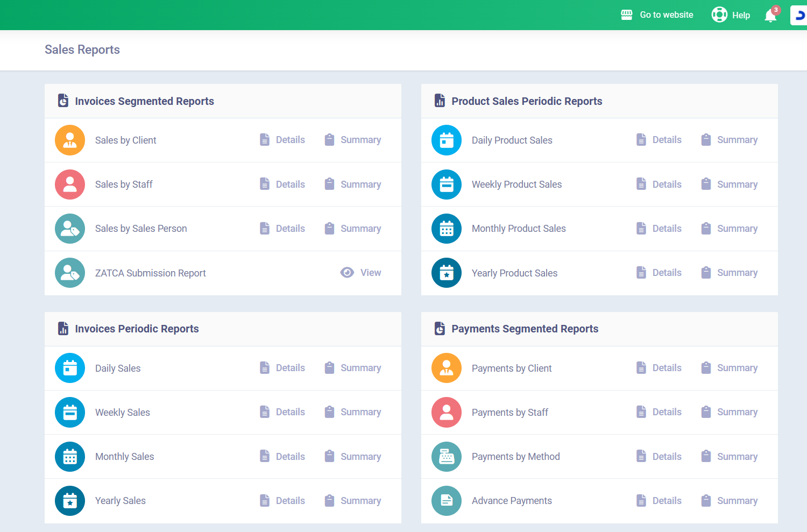Click the Daily Product Sales calendar icon
The width and height of the screenshot is (807, 532).
[x=447, y=140]
